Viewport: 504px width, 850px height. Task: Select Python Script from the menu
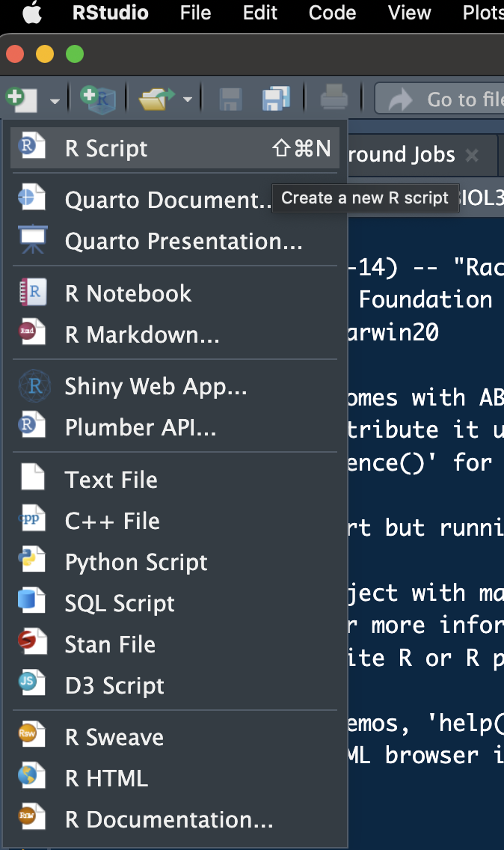pyautogui.click(x=175, y=562)
